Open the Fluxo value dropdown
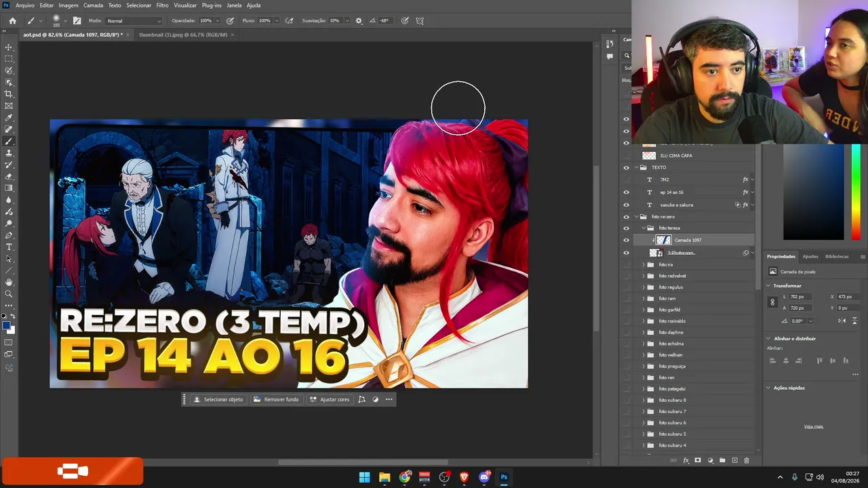Viewport: 868px width, 488px height. click(x=275, y=21)
